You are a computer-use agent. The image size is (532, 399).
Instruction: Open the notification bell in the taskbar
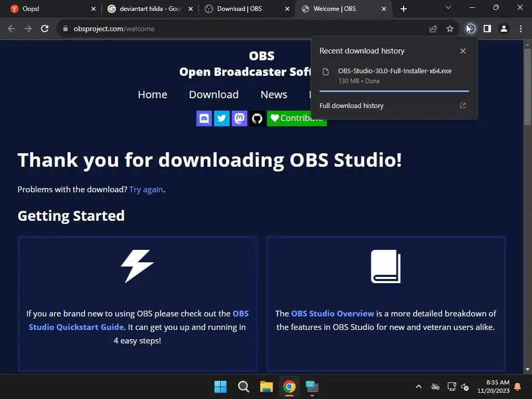[518, 387]
